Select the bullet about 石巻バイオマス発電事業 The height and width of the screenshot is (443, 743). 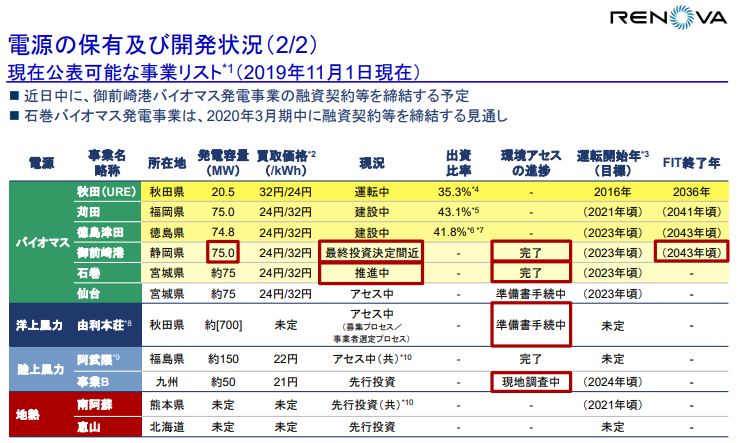(259, 116)
